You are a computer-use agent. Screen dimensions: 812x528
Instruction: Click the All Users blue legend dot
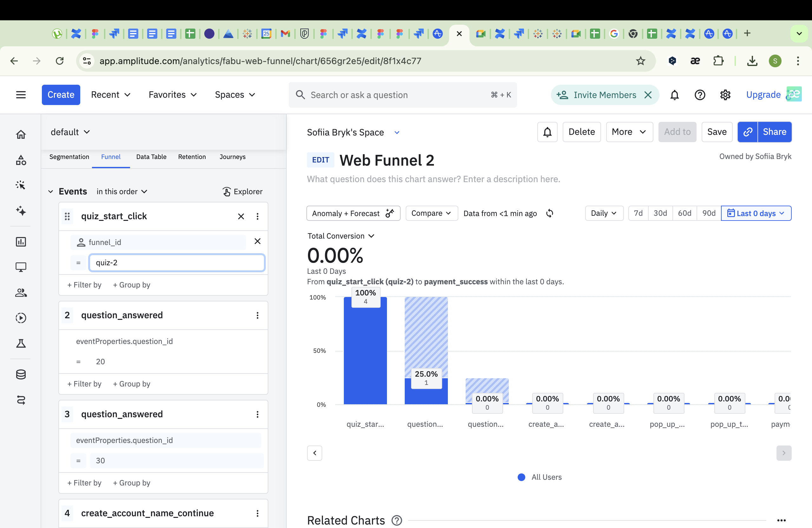[x=521, y=477]
